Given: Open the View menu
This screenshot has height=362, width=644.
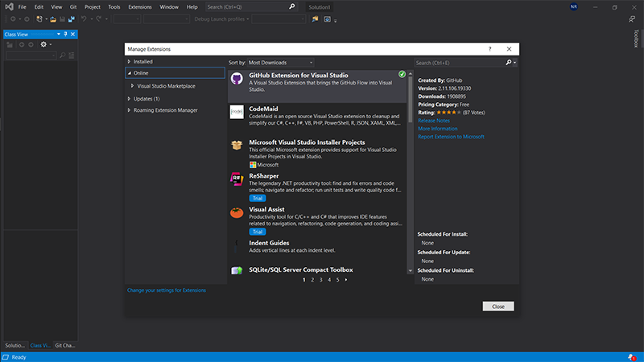Looking at the screenshot, I should (56, 6).
